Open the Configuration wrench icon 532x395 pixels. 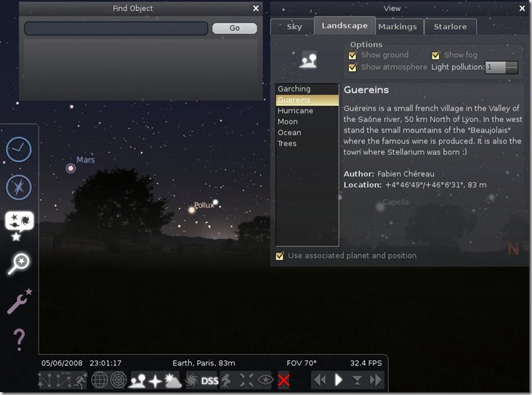pos(19,301)
